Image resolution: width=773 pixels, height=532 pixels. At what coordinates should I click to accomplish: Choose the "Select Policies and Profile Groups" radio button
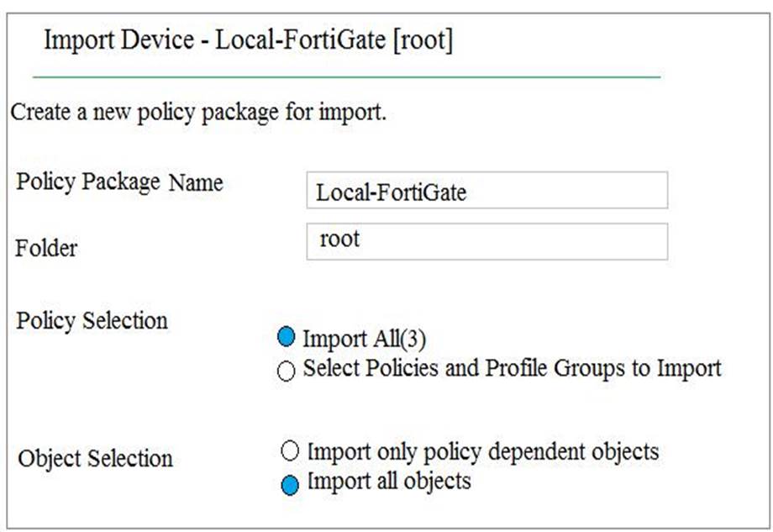click(x=287, y=371)
